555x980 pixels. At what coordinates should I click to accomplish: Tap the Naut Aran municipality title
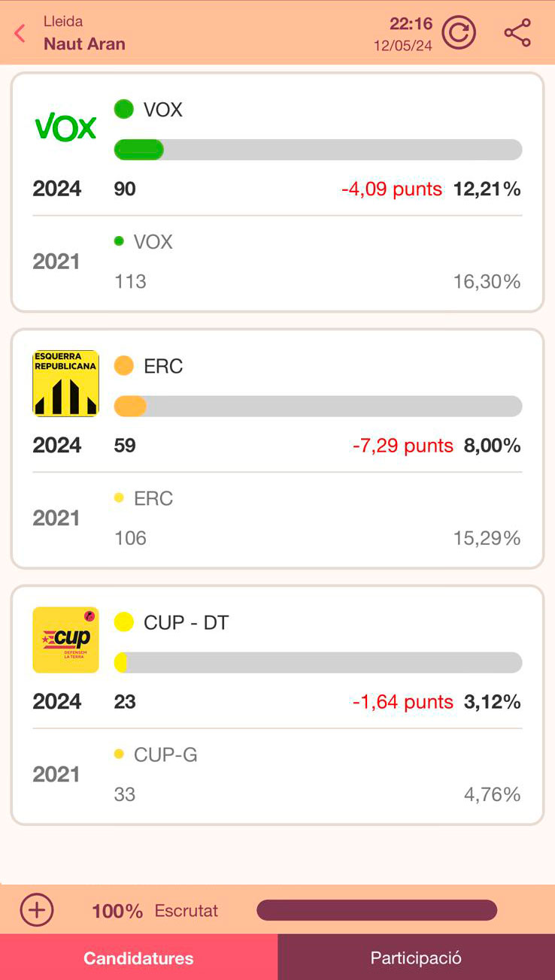[84, 44]
